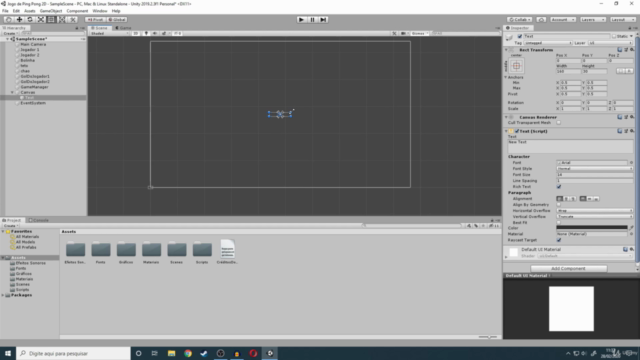Open the Scripts folder in Assets grid

[202, 252]
